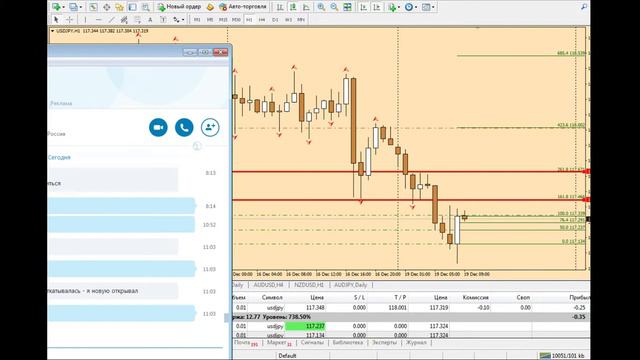
Task: Select the vertical line drawing tool
Action: pos(85,20)
